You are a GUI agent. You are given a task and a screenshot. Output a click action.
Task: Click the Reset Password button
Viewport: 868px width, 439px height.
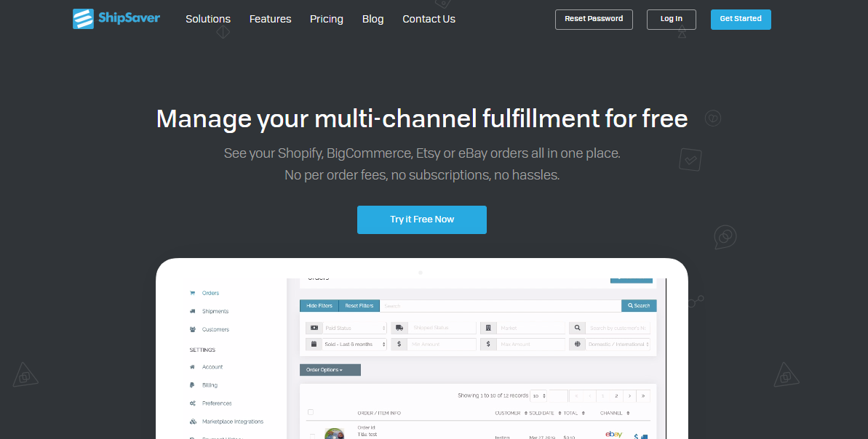click(594, 20)
